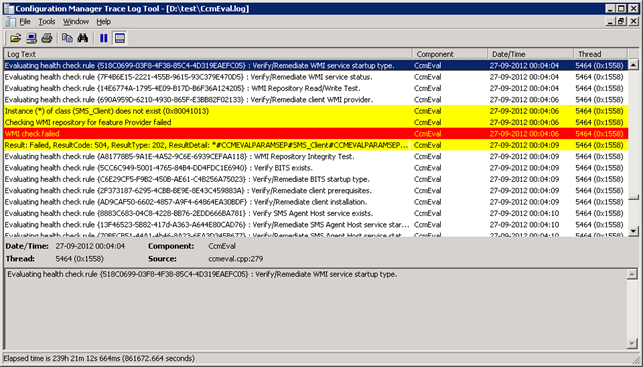
Task: Click the log list scroll down arrow
Action: click(633, 231)
